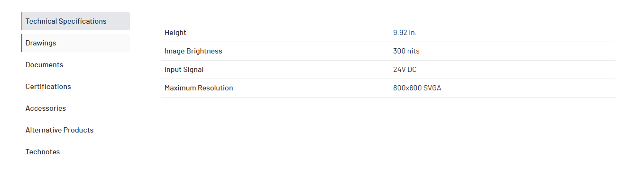This screenshot has height=195, width=644.
Task: Select the 9.92 In. height value
Action: 405,33
